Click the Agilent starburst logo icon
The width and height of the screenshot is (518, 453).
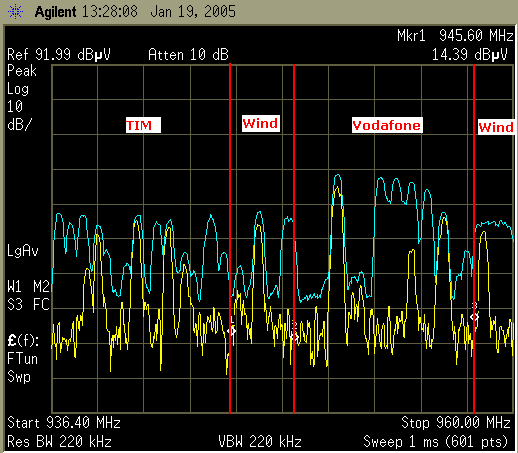pos(15,12)
